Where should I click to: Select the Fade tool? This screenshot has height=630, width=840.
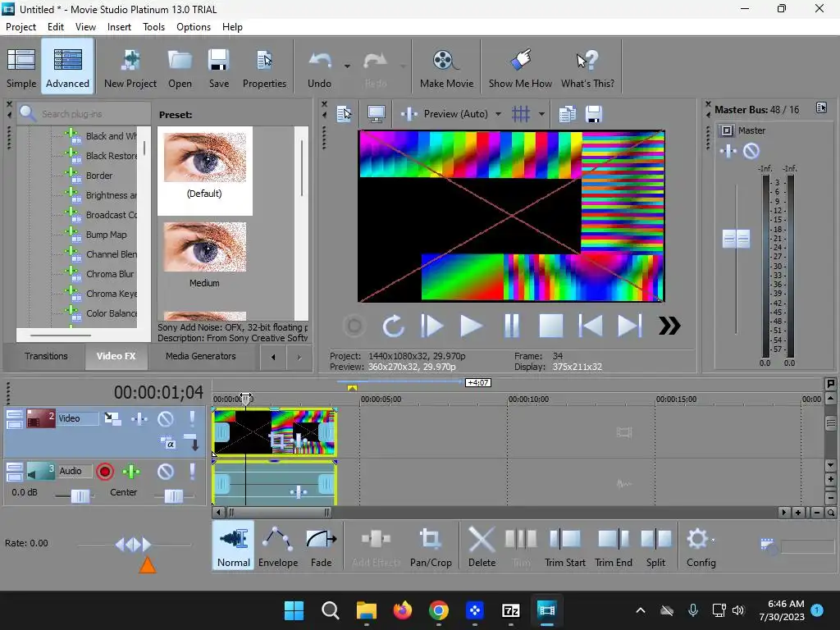click(x=321, y=546)
